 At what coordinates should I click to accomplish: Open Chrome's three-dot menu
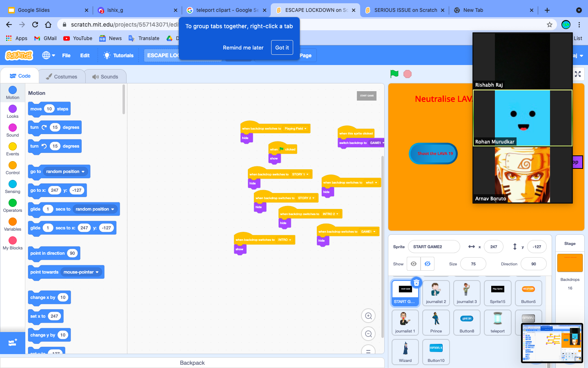(x=579, y=25)
